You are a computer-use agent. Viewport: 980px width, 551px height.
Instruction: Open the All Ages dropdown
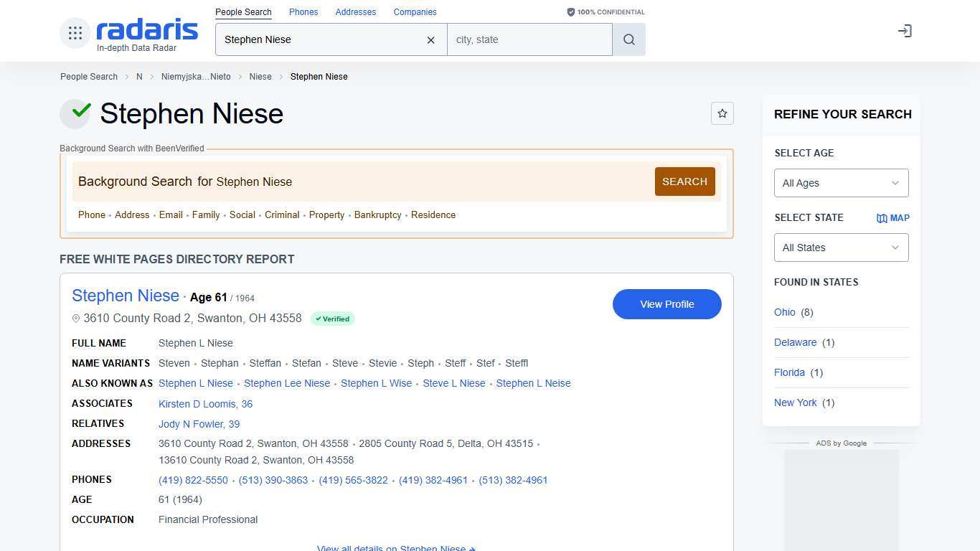pos(841,183)
